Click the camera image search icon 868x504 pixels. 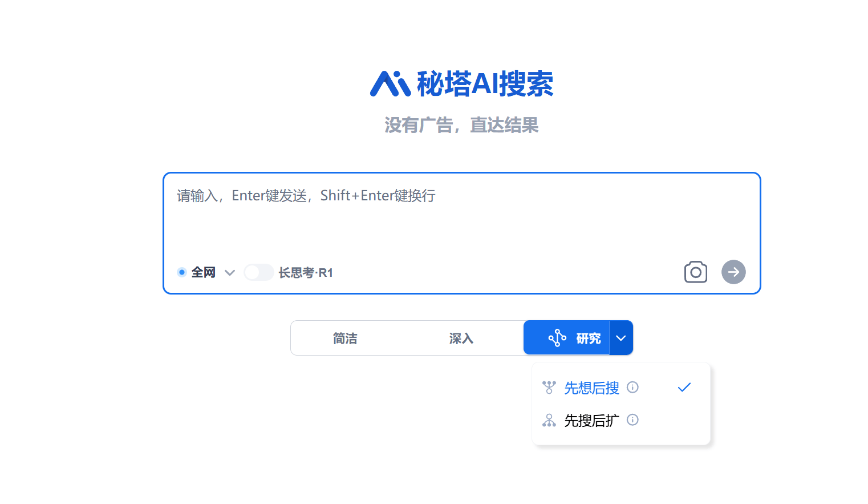(695, 272)
